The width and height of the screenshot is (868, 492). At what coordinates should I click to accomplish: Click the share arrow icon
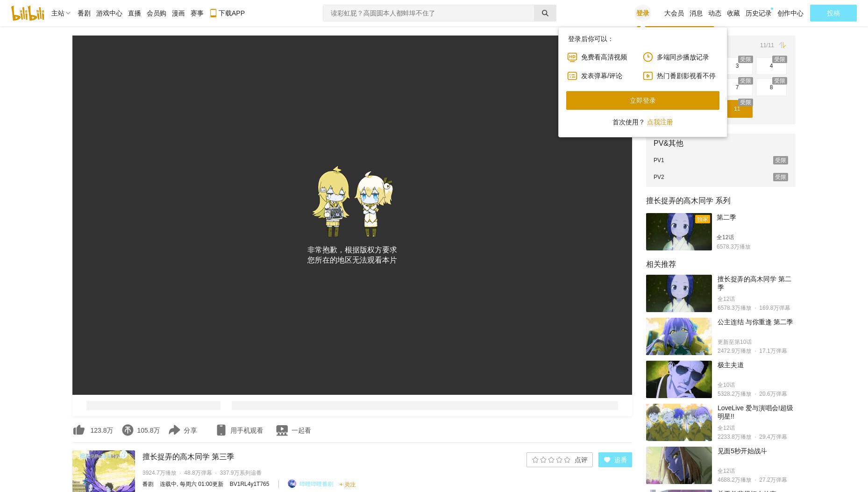[174, 430]
